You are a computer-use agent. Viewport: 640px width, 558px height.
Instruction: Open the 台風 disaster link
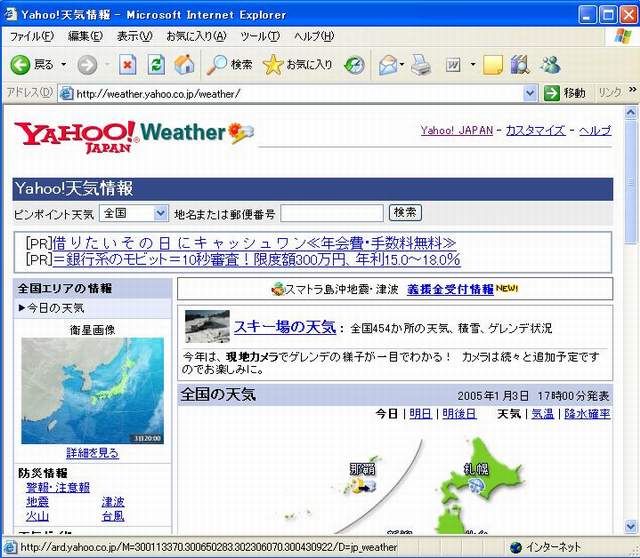pyautogui.click(x=113, y=516)
